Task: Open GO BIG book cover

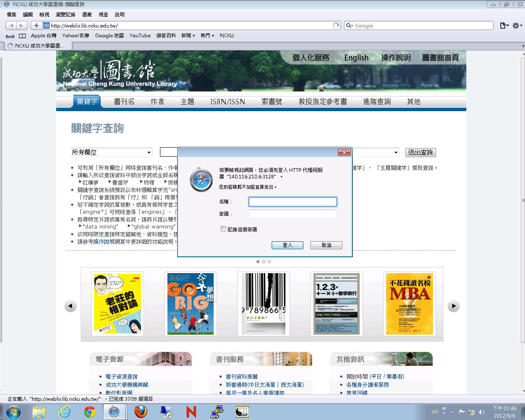Action: point(191,304)
